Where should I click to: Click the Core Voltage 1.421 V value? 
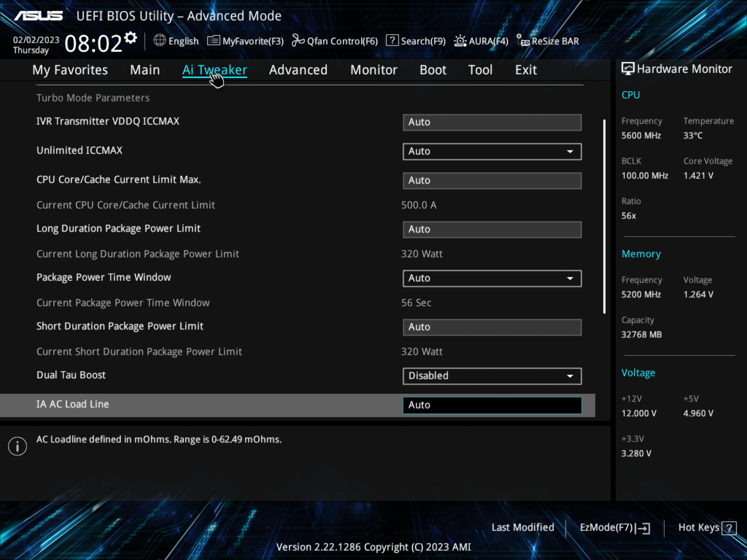pyautogui.click(x=698, y=175)
